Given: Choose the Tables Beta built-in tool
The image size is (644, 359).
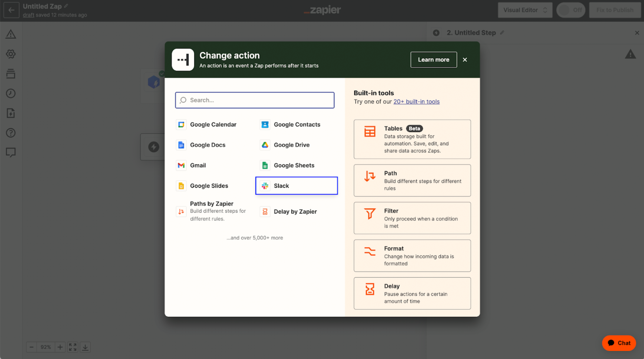Looking at the screenshot, I should pyautogui.click(x=412, y=139).
